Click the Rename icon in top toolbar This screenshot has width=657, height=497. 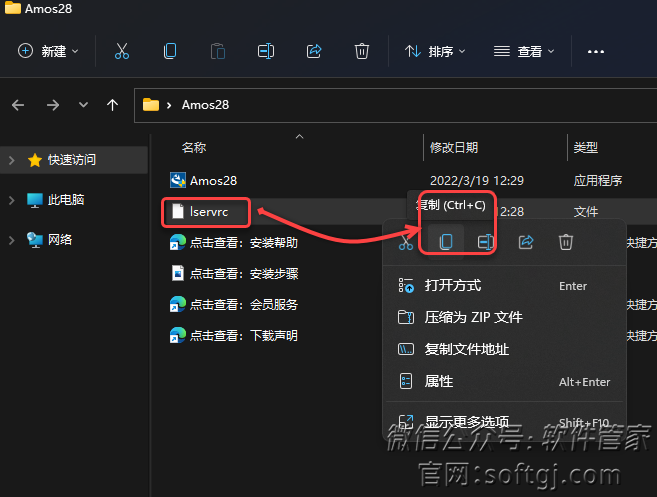(x=266, y=51)
